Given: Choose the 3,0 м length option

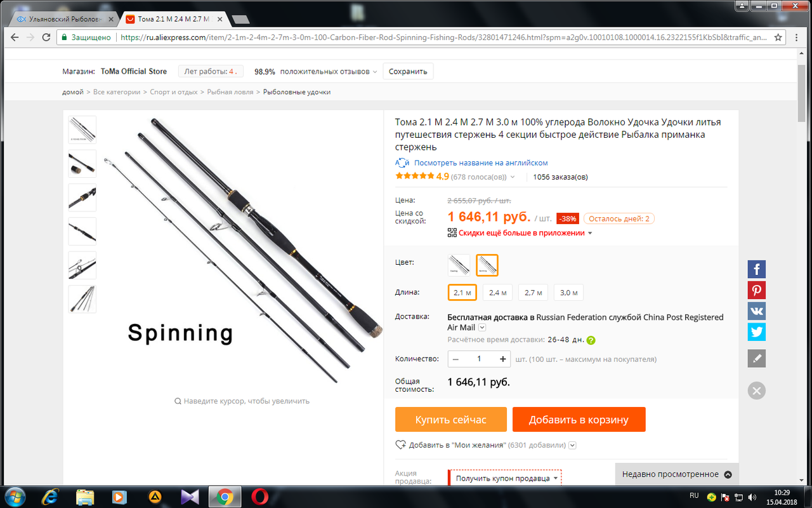Looking at the screenshot, I should pos(569,293).
